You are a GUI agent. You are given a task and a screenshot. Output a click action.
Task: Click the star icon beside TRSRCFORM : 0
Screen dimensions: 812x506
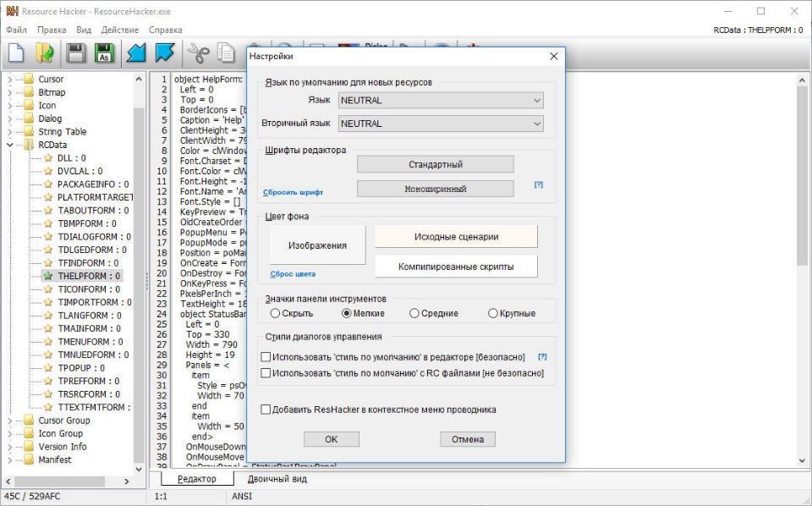[x=48, y=394]
